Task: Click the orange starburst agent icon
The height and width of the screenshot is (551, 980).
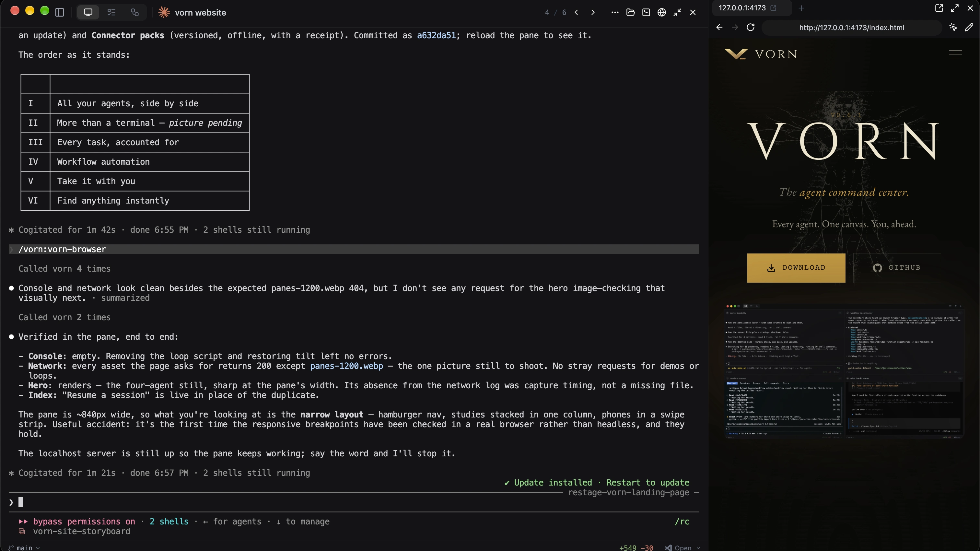Action: point(164,13)
